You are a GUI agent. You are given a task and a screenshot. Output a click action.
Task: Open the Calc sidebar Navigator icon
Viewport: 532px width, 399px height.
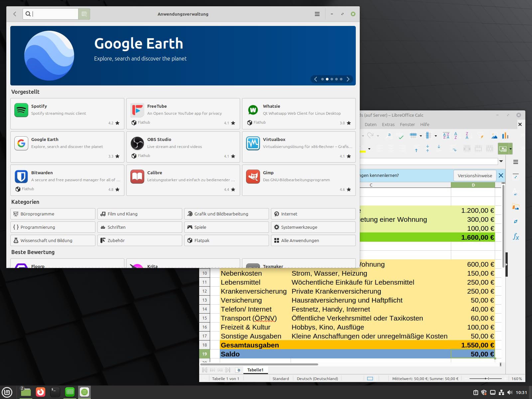point(516,221)
